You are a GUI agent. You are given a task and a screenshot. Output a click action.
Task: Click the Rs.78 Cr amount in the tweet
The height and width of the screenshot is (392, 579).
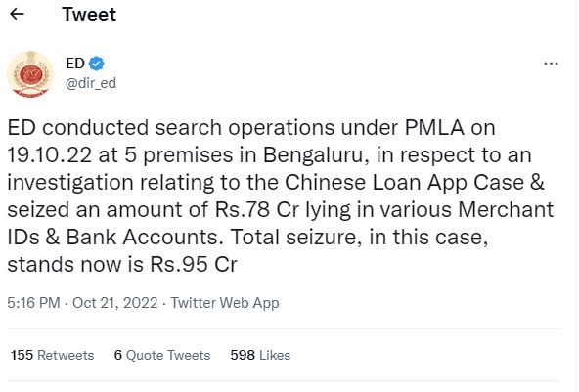pyautogui.click(x=257, y=209)
